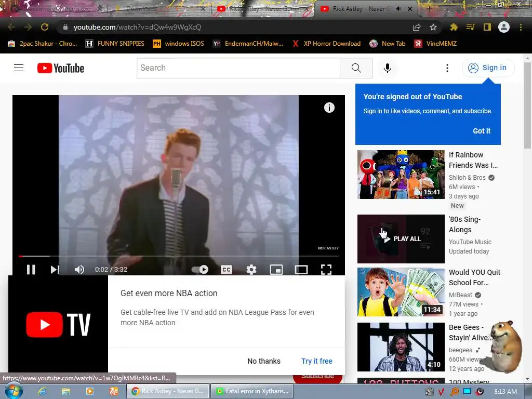Screen dimensions: 532x399
Task: Click the video info card icon
Action: tap(329, 108)
